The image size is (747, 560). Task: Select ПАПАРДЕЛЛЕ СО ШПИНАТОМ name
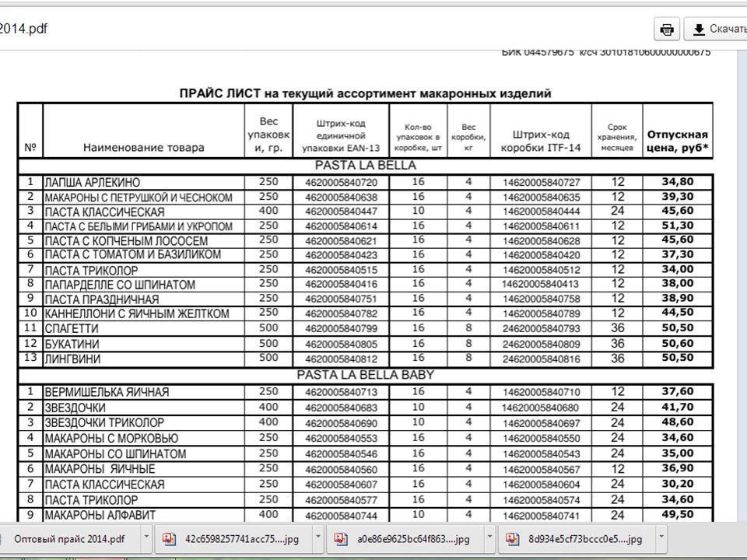click(x=120, y=285)
